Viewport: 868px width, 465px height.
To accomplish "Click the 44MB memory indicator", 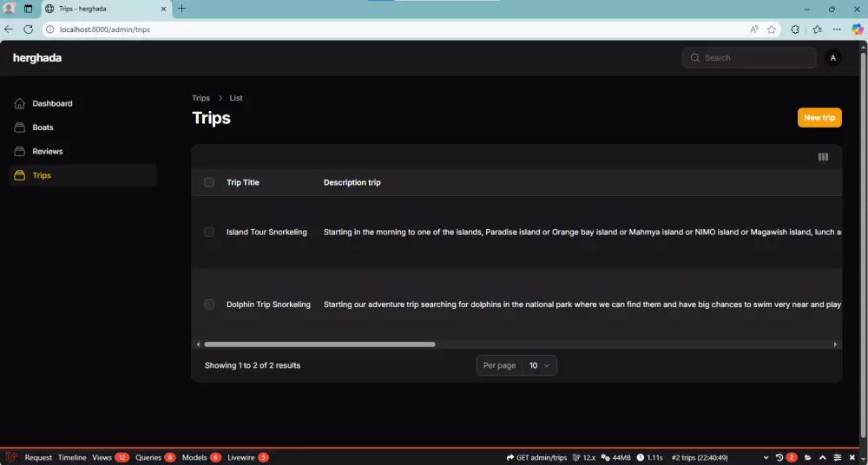I will (615, 458).
